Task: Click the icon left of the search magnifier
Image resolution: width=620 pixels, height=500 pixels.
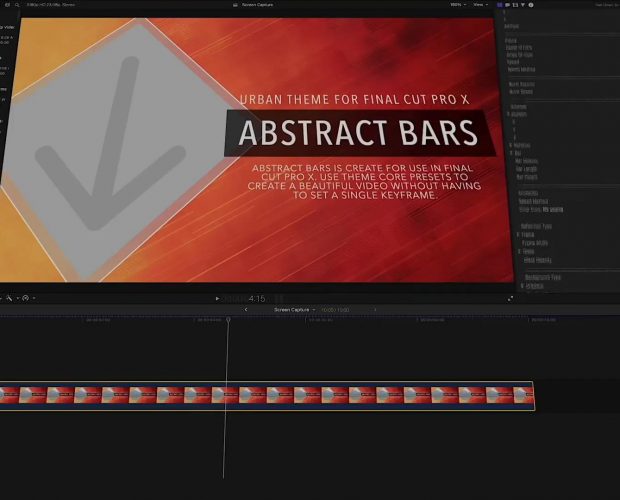Action: (7, 5)
